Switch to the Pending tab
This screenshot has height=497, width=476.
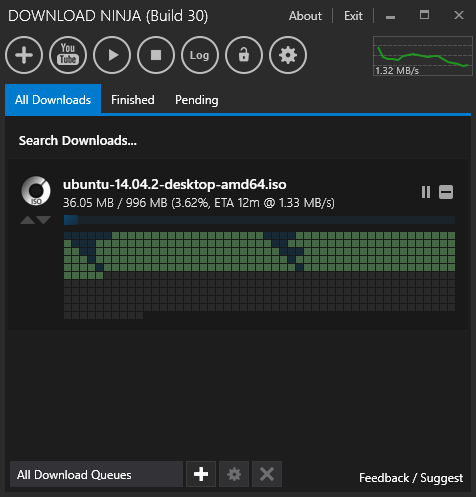coord(197,100)
